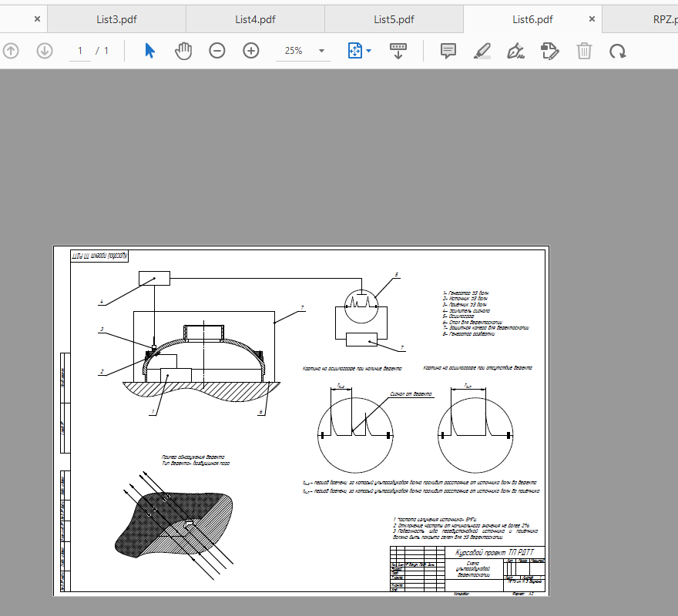Zoom in with the plus button

(x=251, y=51)
